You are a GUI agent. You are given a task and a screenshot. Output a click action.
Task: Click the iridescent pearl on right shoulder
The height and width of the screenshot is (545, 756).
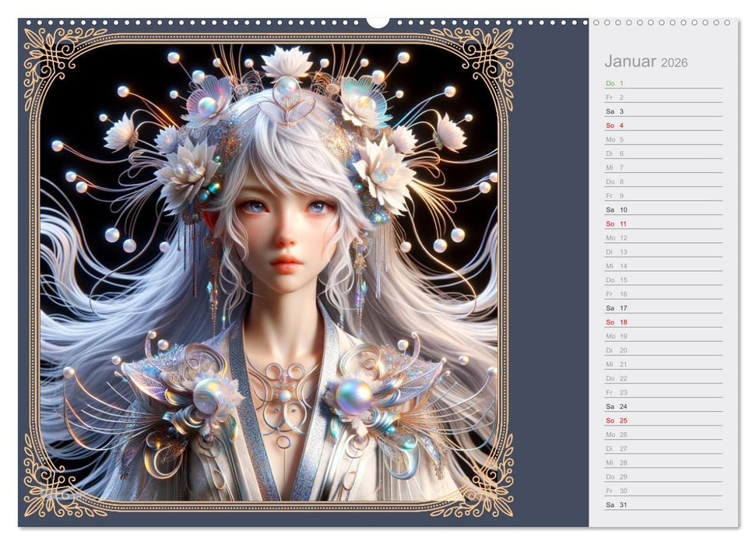(x=353, y=397)
